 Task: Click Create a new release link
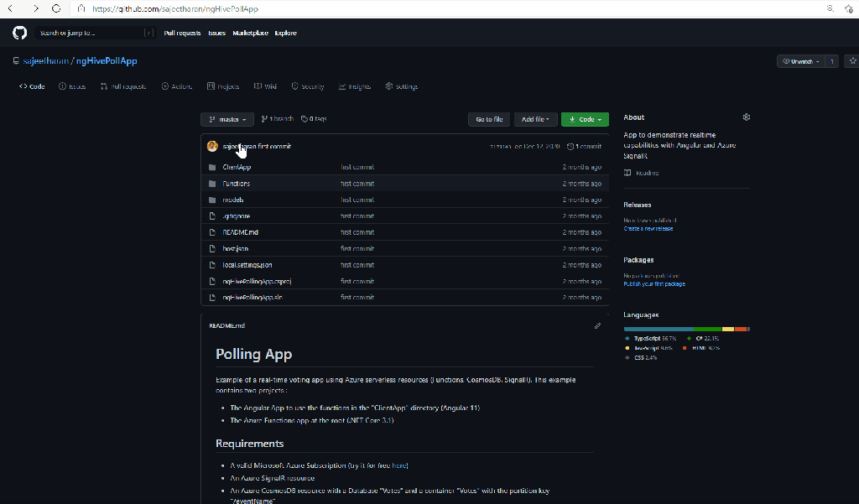pos(648,228)
